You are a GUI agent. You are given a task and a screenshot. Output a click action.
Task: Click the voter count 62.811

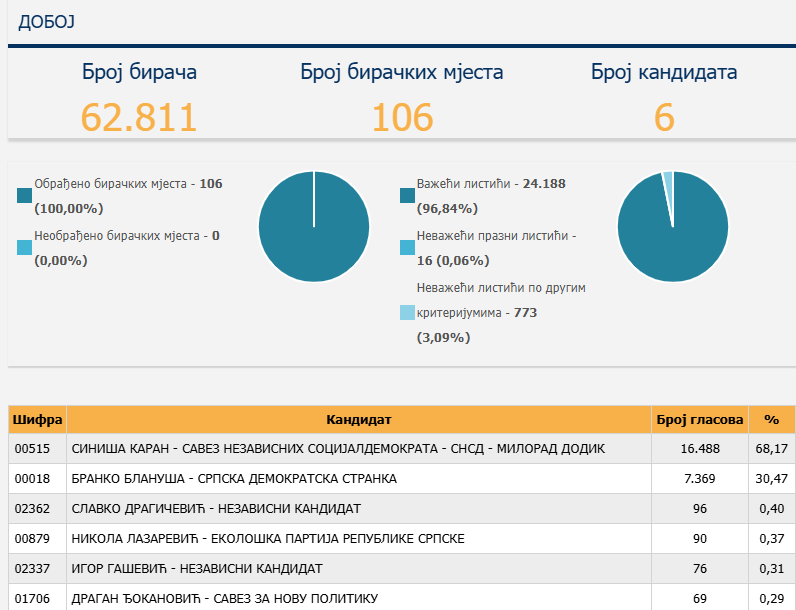point(139,118)
